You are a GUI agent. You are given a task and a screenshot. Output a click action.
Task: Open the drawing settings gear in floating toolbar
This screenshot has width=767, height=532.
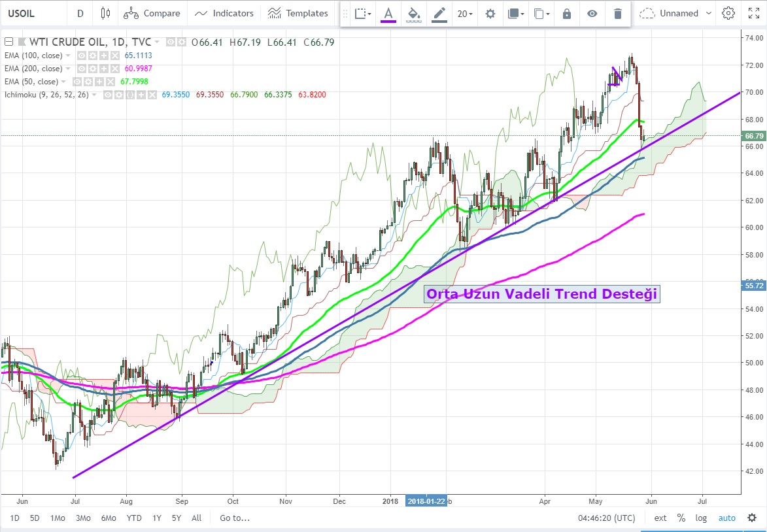(x=490, y=14)
